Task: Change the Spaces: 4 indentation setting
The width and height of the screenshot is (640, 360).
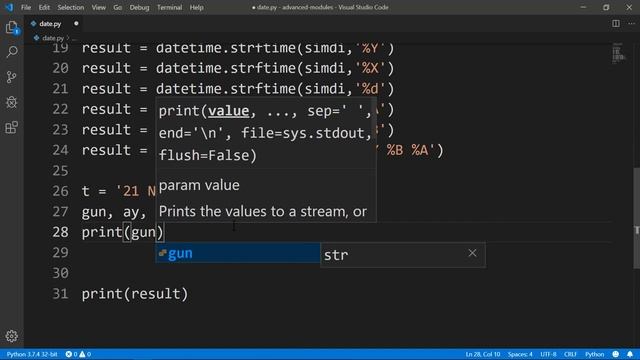Action: click(520, 354)
